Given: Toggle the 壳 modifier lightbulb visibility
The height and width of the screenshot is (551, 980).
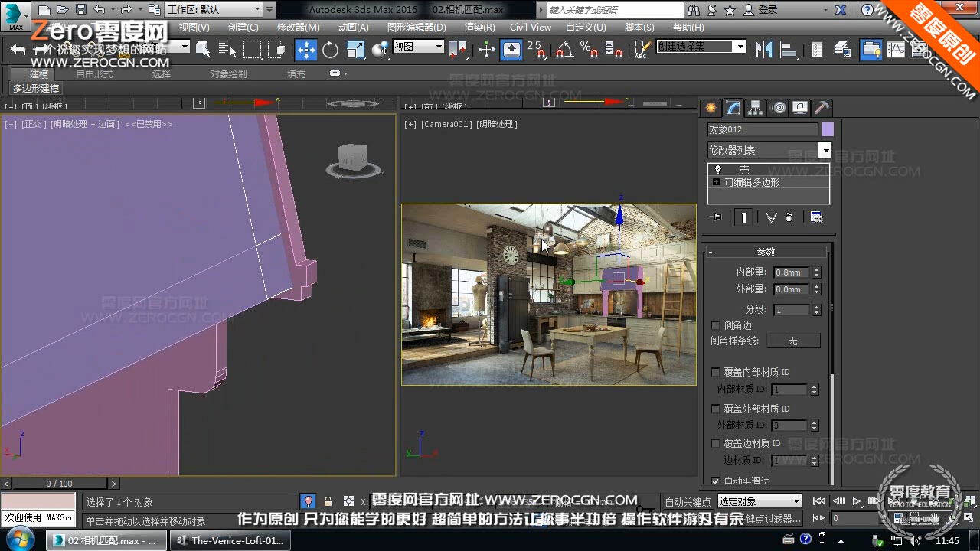Looking at the screenshot, I should click(x=717, y=169).
